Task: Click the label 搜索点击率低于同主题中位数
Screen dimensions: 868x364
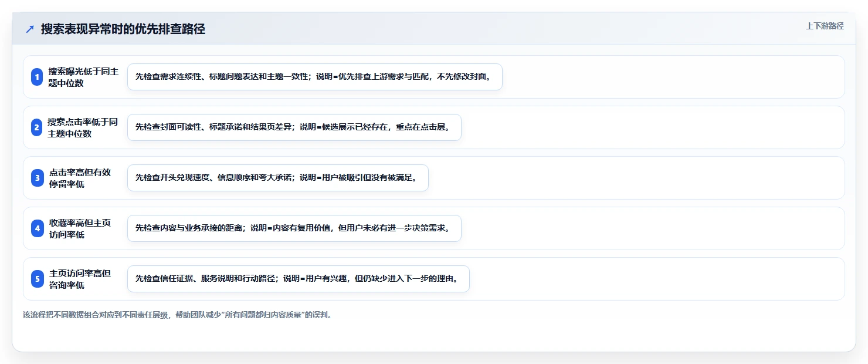Action: (x=83, y=127)
